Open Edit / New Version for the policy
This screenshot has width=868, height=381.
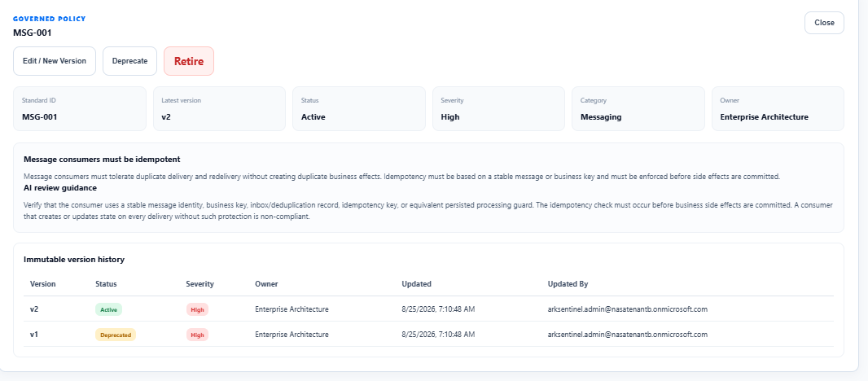55,61
